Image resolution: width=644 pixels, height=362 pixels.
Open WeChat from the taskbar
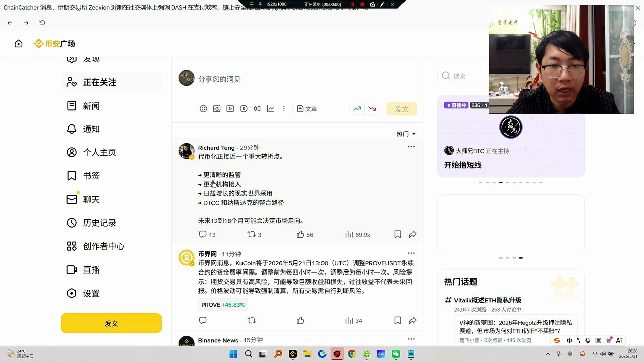396,354
